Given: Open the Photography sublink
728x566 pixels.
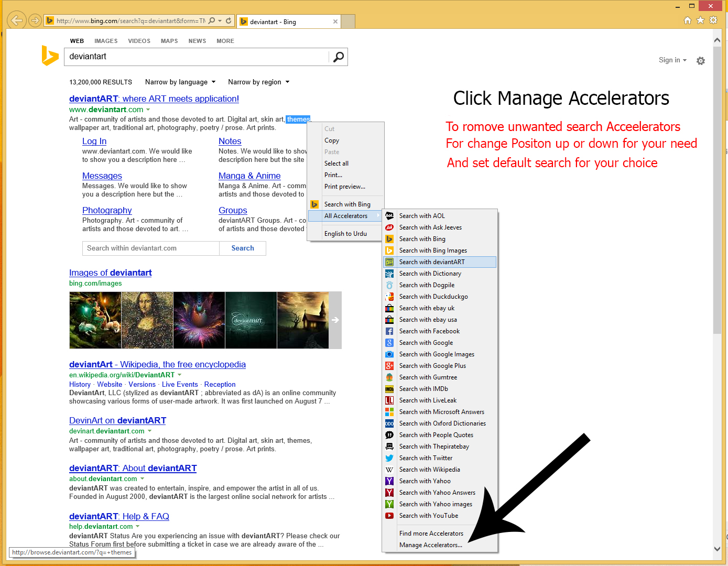Looking at the screenshot, I should pos(107,210).
